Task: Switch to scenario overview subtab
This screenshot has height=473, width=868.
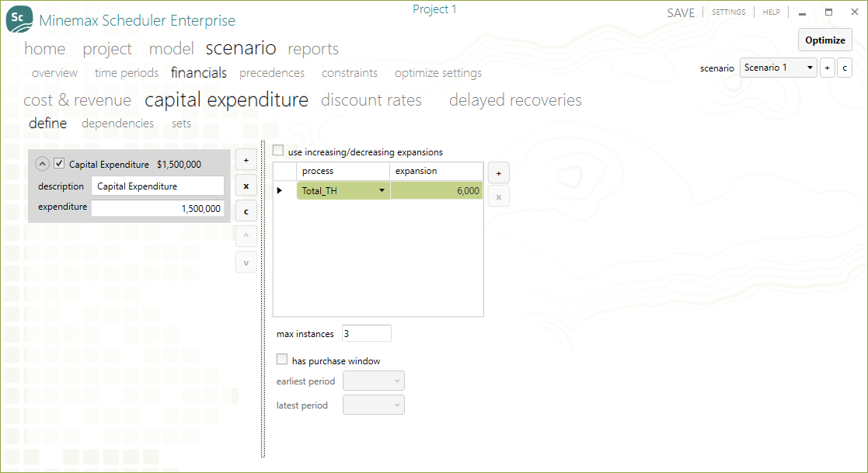Action: coord(55,72)
